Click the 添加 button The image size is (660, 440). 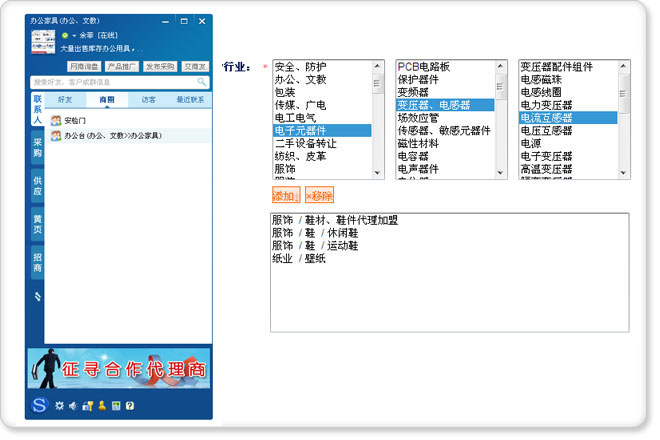285,195
